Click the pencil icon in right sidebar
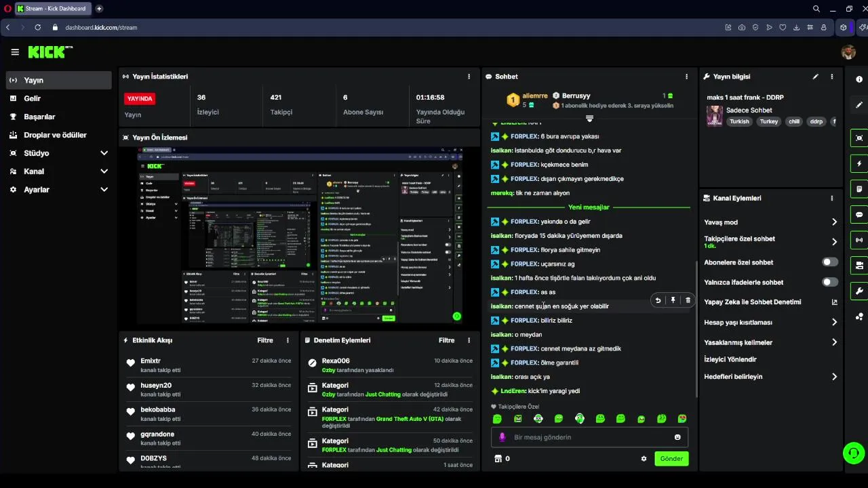The height and width of the screenshot is (488, 868). 859,105
